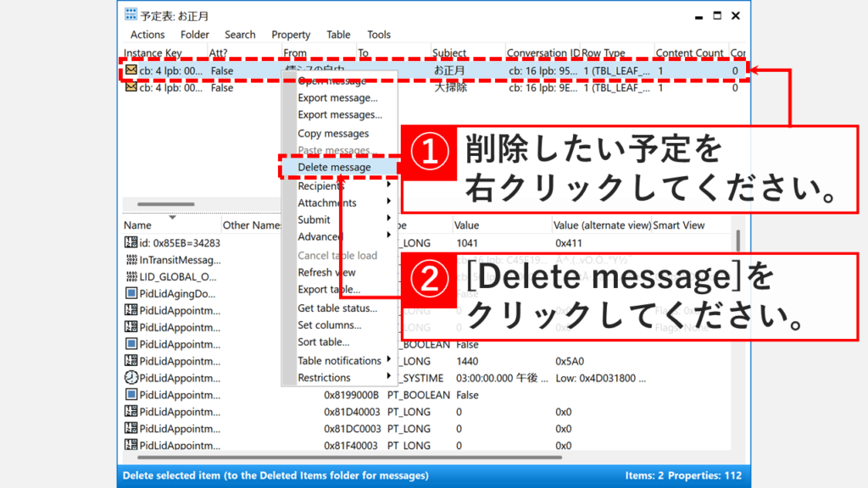Screen dimensions: 868x488
Task: Click the Actions menu
Action: point(147,35)
